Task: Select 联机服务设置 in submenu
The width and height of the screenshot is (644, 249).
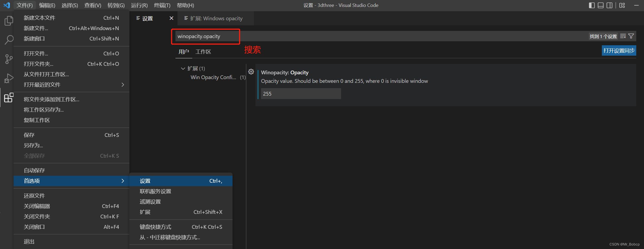Action: 181,191
